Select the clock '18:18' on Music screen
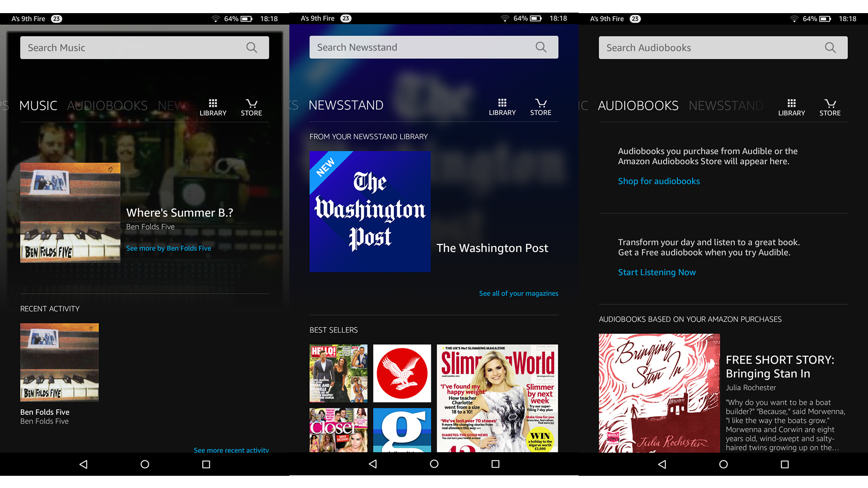 (269, 19)
